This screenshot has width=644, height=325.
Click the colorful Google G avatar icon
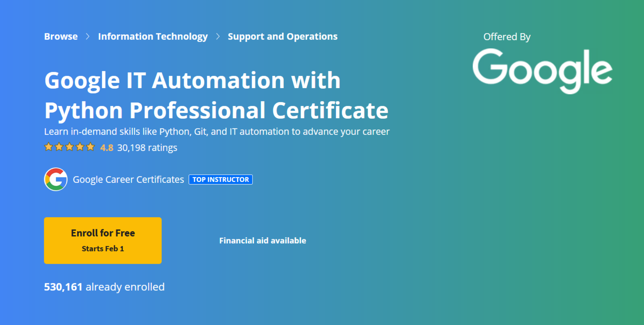56,179
